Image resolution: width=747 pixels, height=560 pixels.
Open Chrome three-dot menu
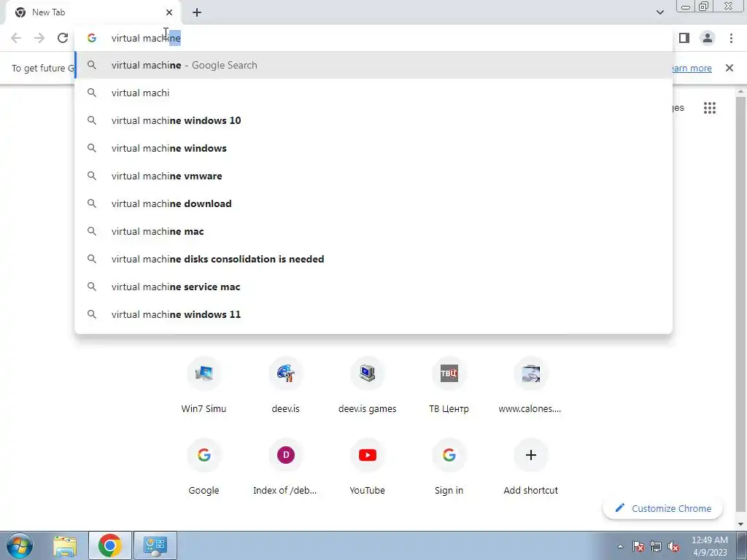coord(731,38)
